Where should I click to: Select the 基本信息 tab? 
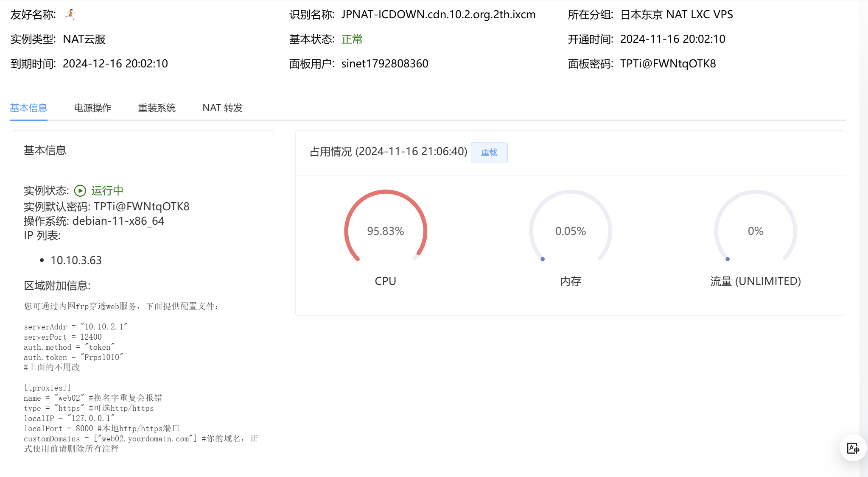(x=28, y=108)
